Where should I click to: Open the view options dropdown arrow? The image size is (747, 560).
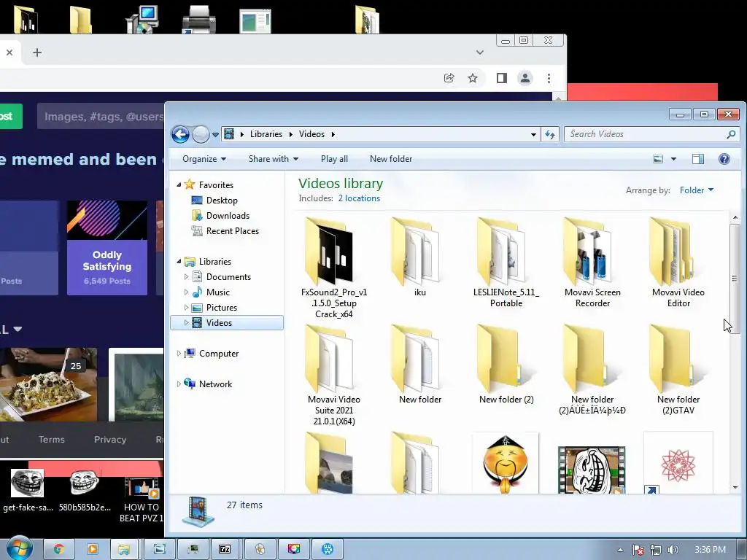[673, 159]
